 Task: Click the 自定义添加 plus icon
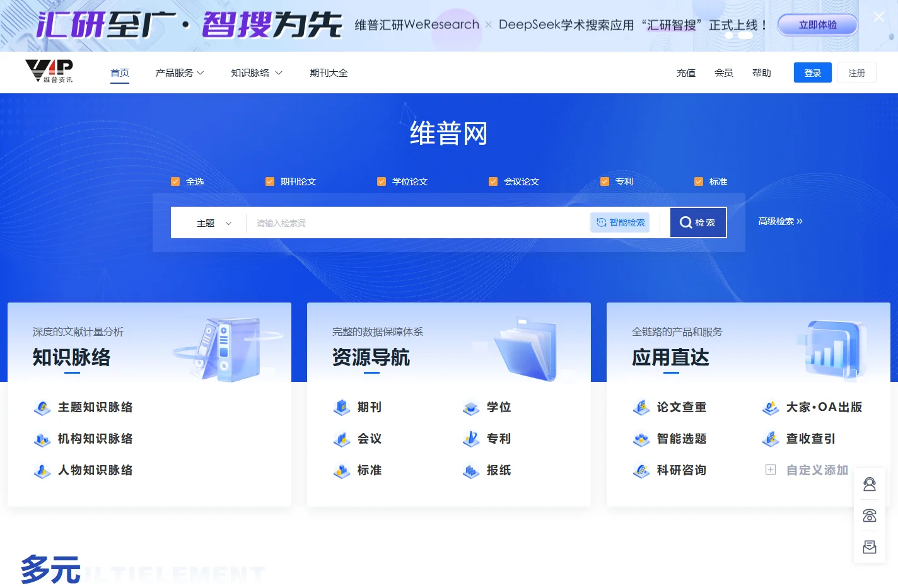771,470
